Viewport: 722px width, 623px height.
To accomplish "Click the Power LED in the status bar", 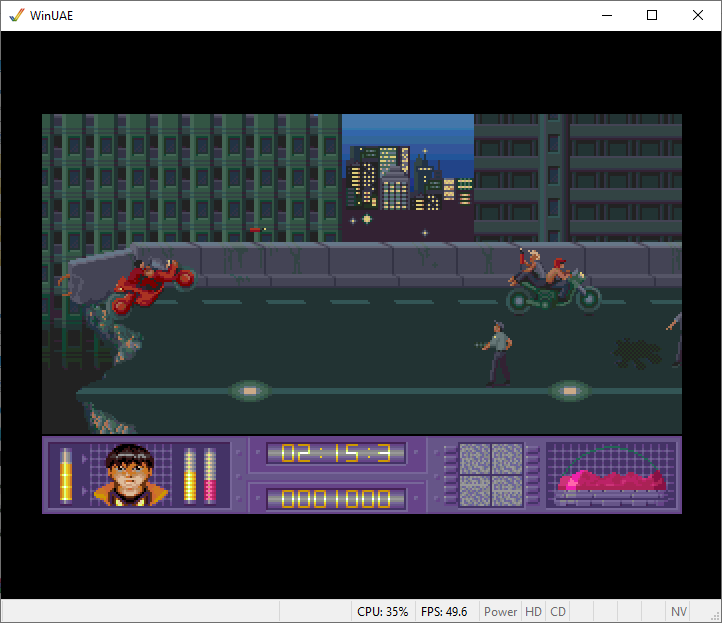I will point(500,611).
